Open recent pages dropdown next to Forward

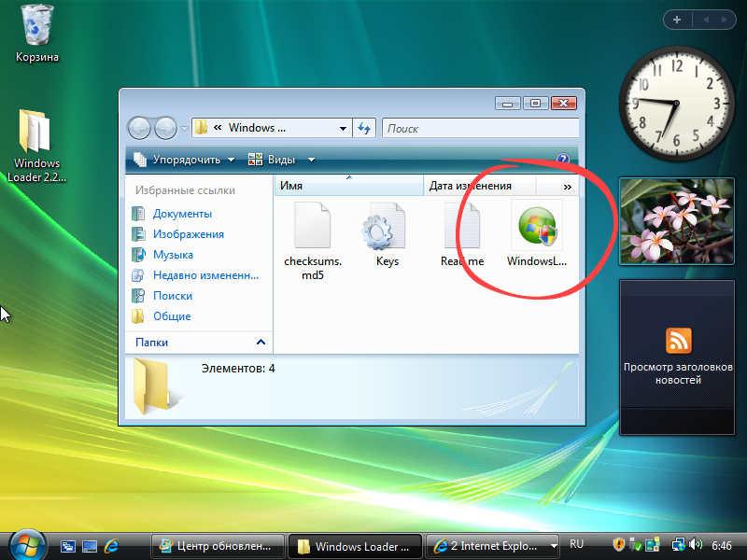[184, 129]
